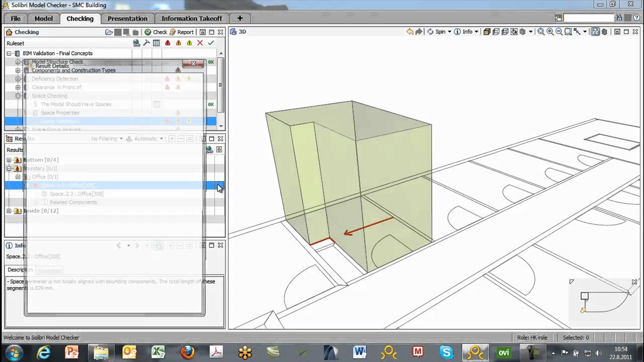Go back to previous 3D view
This screenshot has width=644, height=362.
410,32
